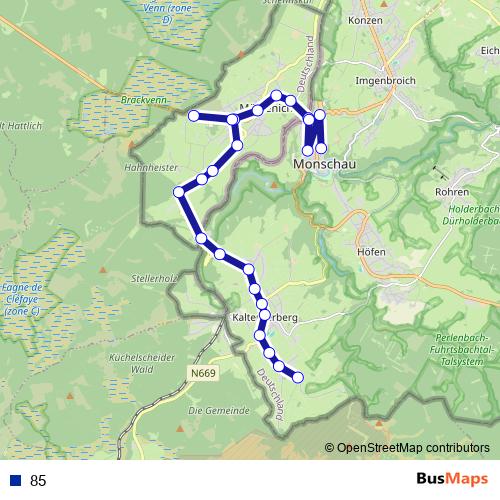Select the Stellerholz label
Screen dimensions: 500x500
154,278
